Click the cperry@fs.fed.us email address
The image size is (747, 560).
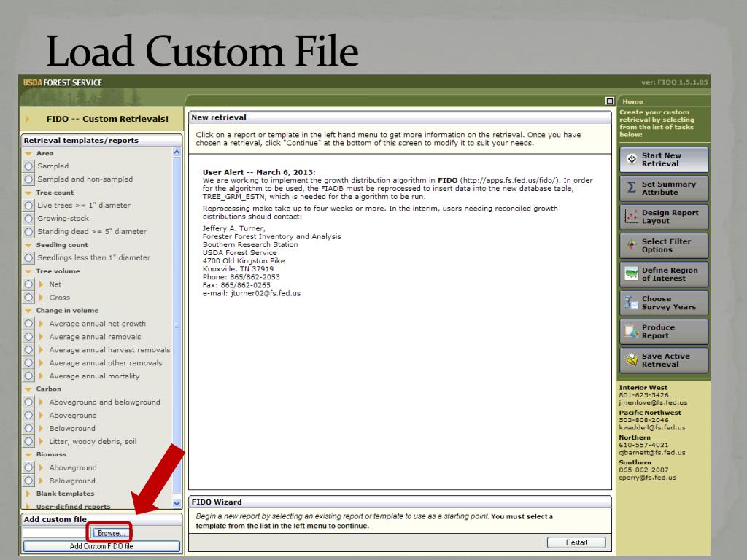647,478
